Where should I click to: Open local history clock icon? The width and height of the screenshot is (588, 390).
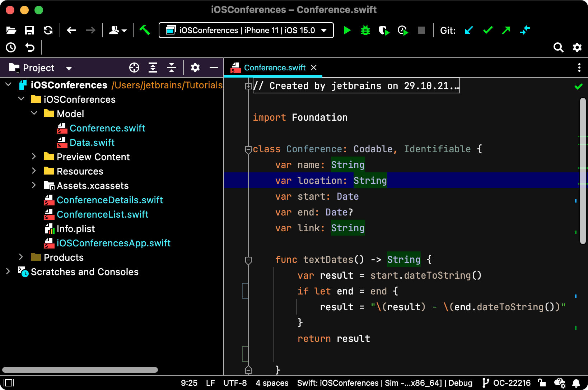pyautogui.click(x=11, y=47)
